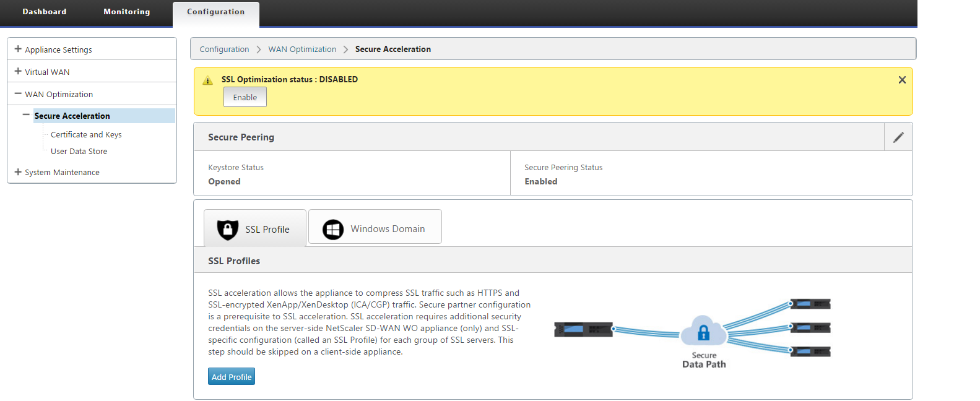The width and height of the screenshot is (980, 401).
Task: Click the yellow warning triangle icon
Action: [x=208, y=80]
